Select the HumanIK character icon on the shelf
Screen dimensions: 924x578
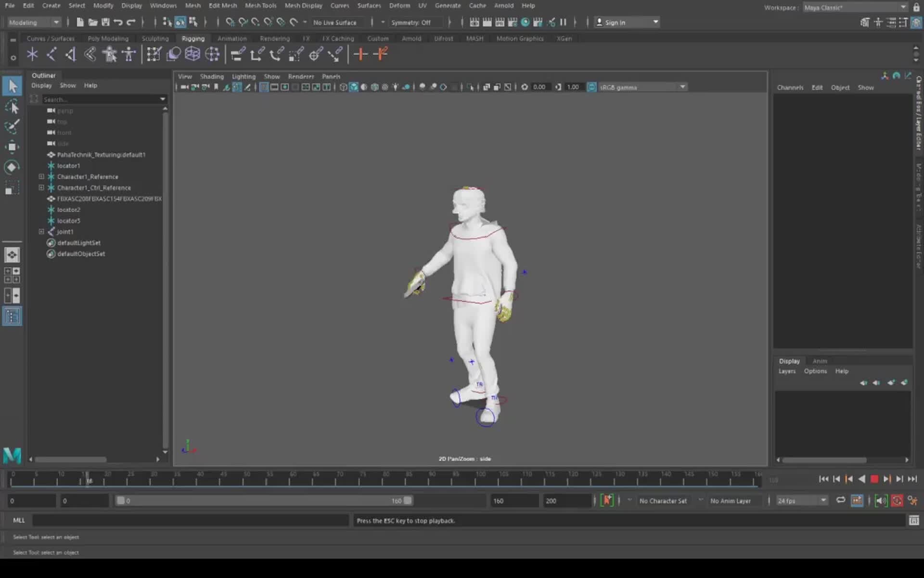click(x=128, y=54)
